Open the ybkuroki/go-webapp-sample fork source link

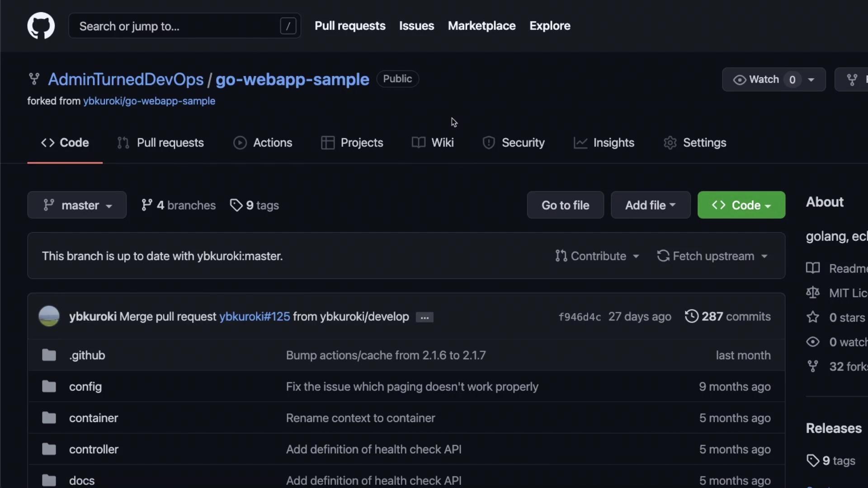pyautogui.click(x=149, y=101)
